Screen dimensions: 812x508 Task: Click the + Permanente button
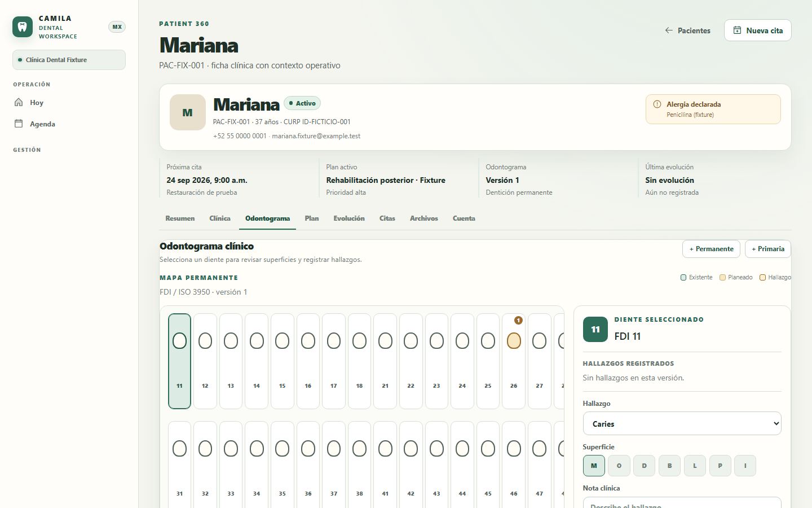point(711,249)
